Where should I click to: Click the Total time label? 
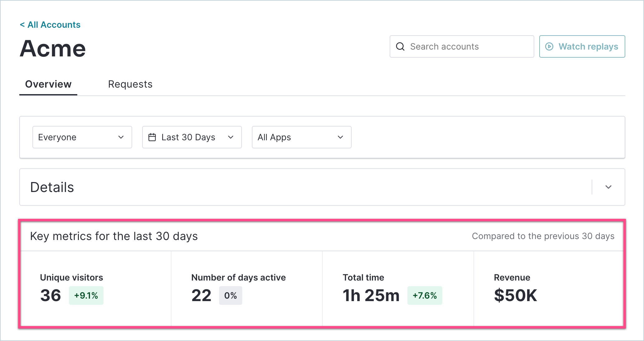tap(363, 277)
